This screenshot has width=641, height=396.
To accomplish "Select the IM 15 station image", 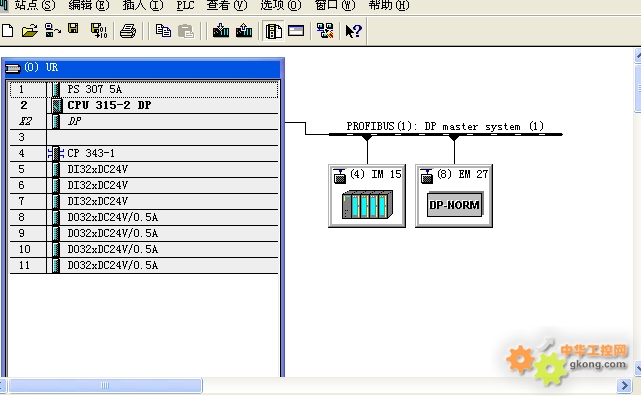I will pos(368,204).
